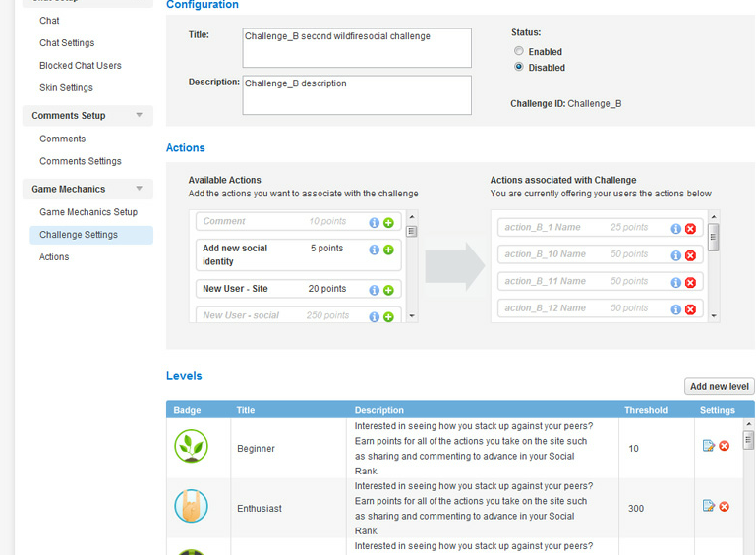Show info for Comment action
The image size is (756, 556).
point(375,223)
